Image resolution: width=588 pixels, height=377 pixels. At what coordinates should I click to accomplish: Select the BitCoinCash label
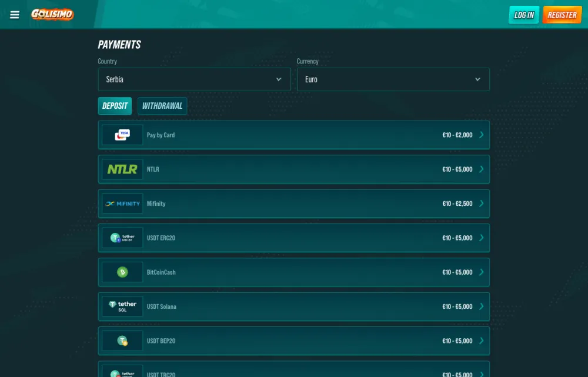pos(161,272)
